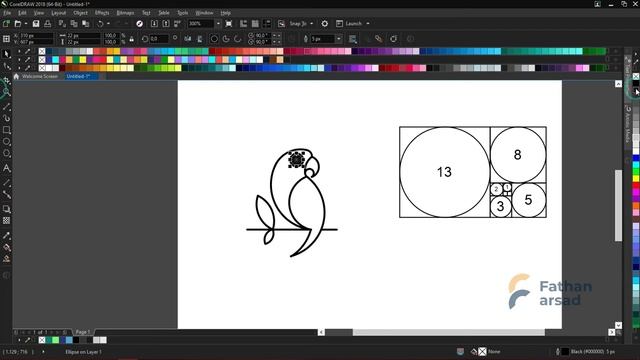
Task: Click the Convert to curves icon
Action: [393, 39]
